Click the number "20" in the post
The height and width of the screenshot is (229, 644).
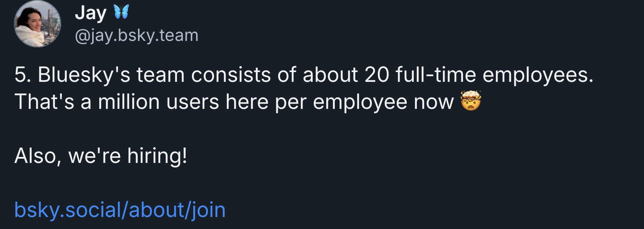(x=377, y=74)
